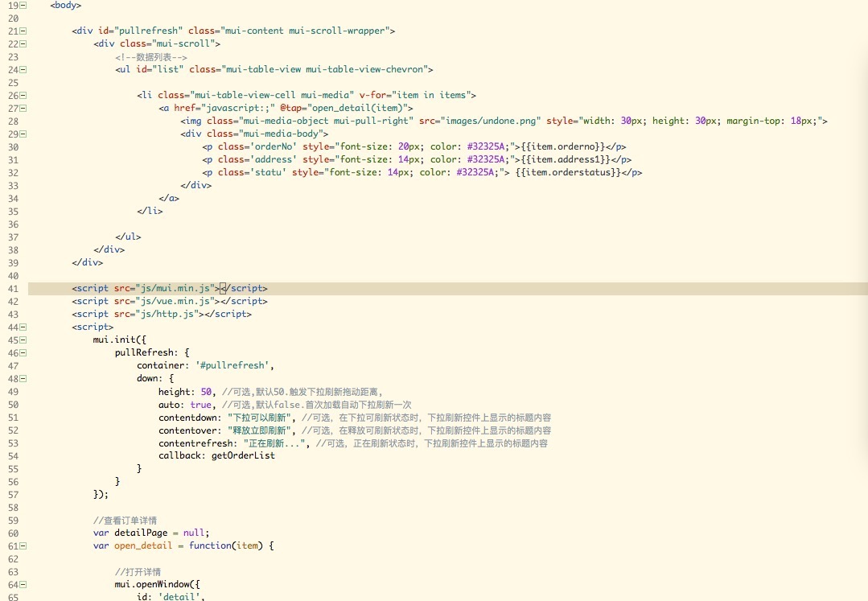Click the "正在刷新..." contentrefresh string
The width and height of the screenshot is (868, 601).
274,443
